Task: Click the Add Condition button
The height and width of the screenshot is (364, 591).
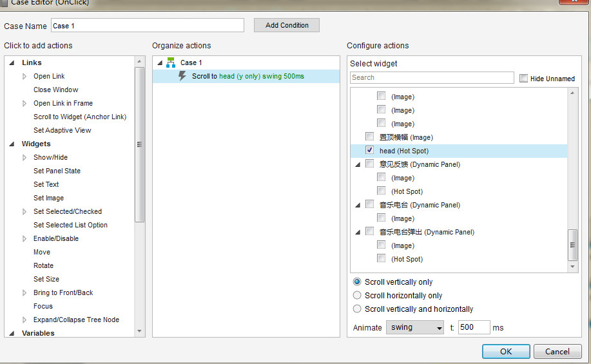Action: (287, 25)
